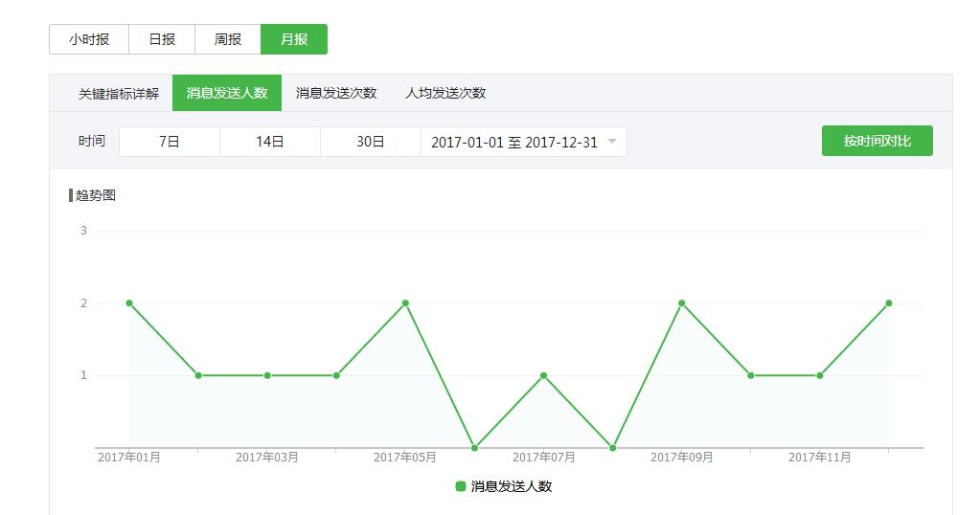Click the 2017年11月 data point
This screenshot has height=515, width=980.
point(820,375)
